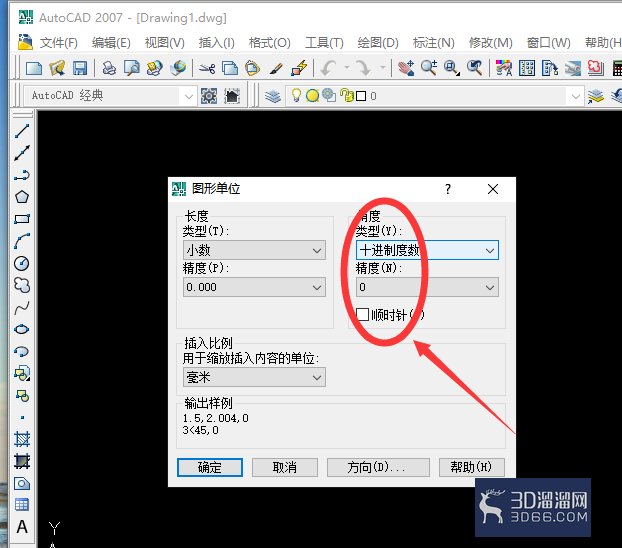Select the Ellipse Arc tool
622x548 pixels.
(22, 351)
